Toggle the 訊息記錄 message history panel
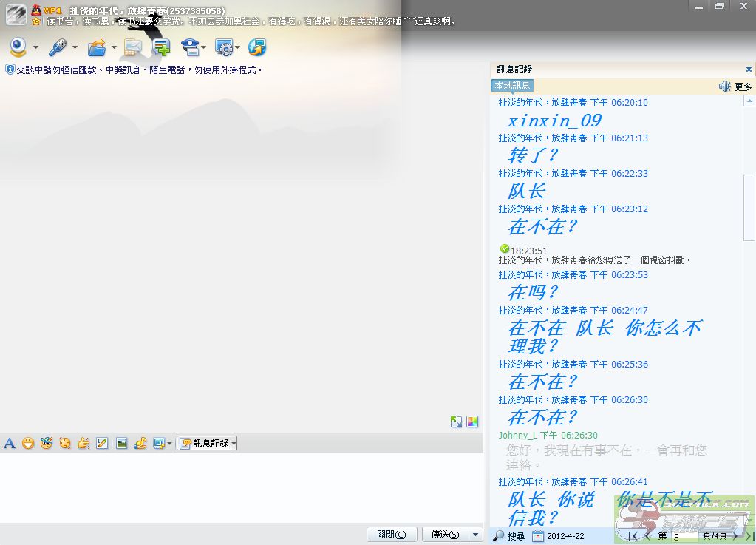Viewport: 756px width, 545px height. (207, 444)
